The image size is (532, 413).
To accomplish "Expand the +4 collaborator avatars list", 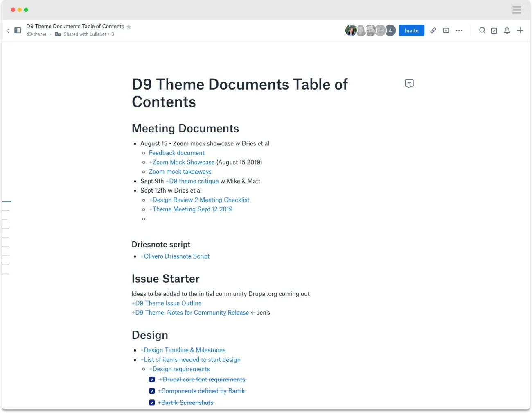I will (390, 30).
